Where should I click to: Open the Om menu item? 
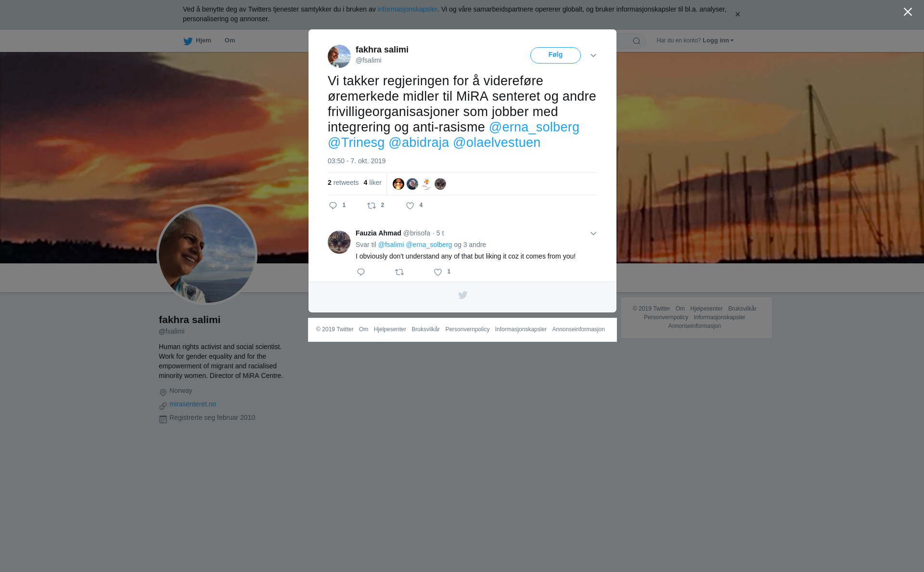pyautogui.click(x=230, y=40)
